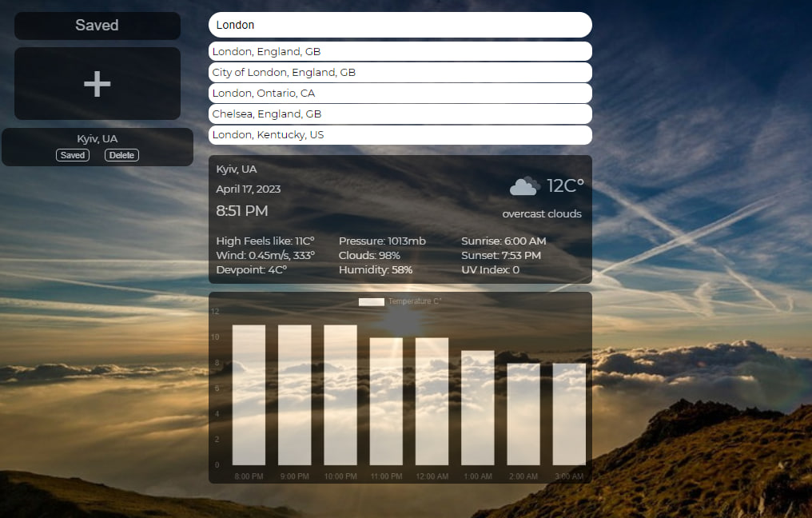Open the Saved header panel
812x518 pixels.
pos(98,26)
